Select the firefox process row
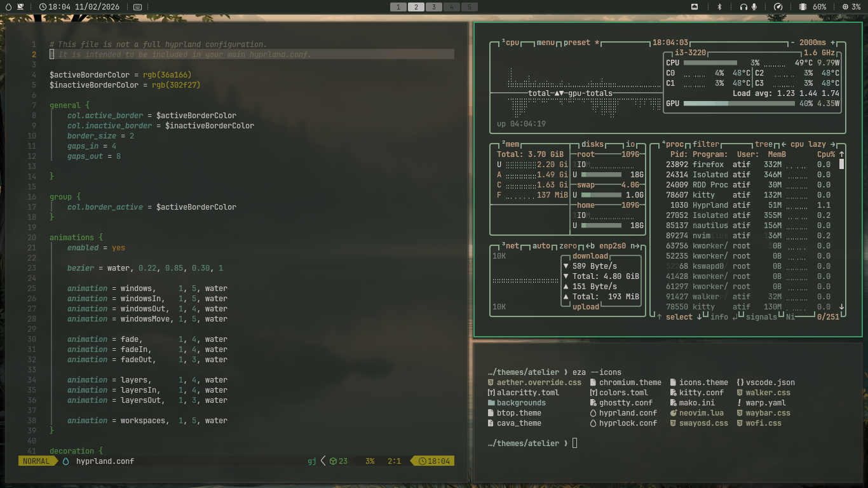The width and height of the screenshot is (868, 488). [x=708, y=165]
